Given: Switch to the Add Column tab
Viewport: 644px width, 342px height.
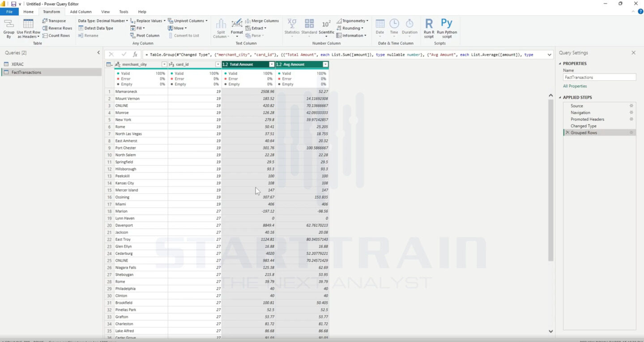Looking at the screenshot, I should (x=81, y=12).
